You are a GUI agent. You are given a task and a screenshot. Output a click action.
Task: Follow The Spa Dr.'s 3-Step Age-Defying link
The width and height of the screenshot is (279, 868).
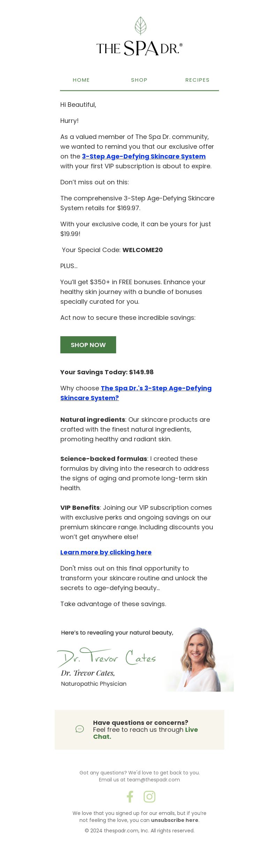(x=136, y=393)
